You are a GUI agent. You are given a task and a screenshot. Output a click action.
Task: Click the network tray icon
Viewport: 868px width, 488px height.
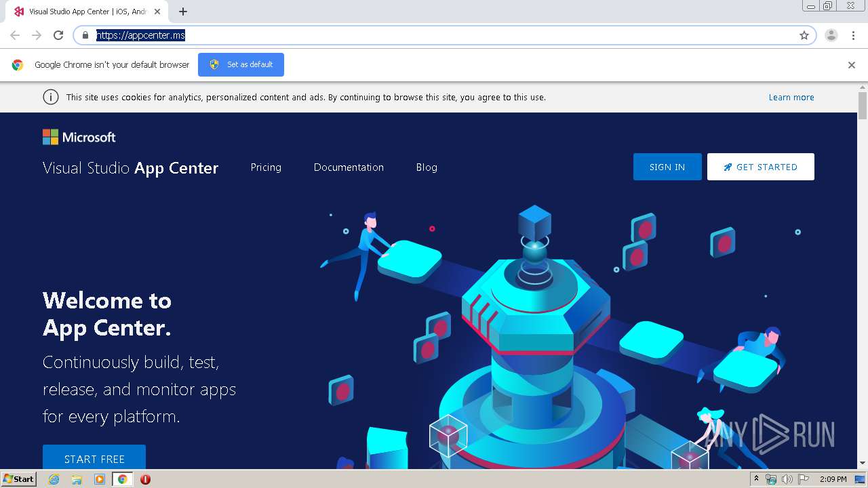[x=771, y=479]
